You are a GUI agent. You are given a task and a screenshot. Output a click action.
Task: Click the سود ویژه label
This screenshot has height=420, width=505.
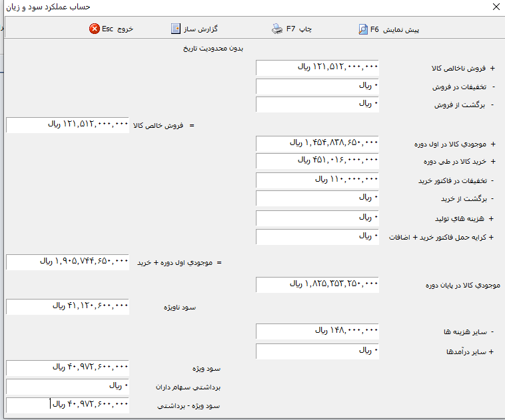click(x=207, y=369)
